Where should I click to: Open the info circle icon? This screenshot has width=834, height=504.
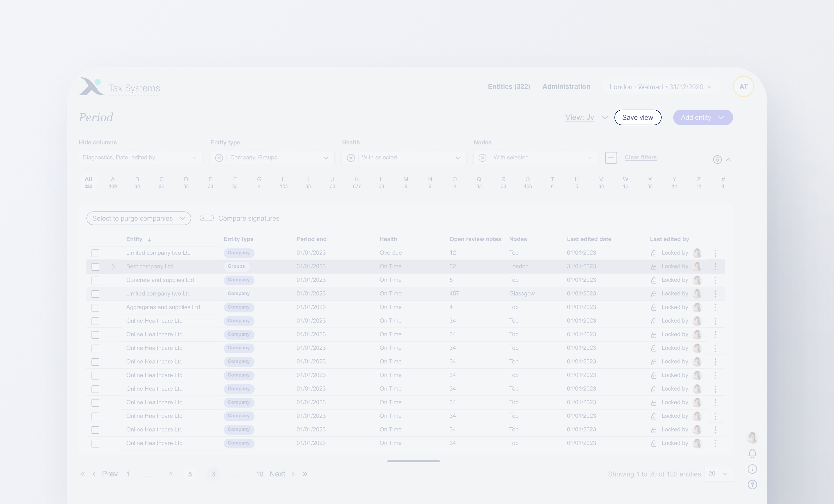click(752, 469)
